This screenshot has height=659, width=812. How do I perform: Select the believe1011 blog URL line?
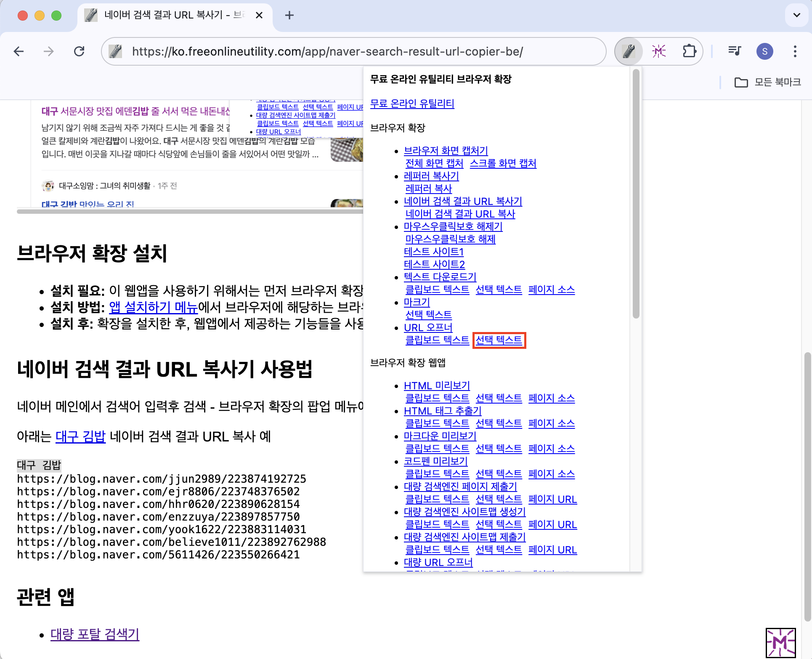coord(172,542)
